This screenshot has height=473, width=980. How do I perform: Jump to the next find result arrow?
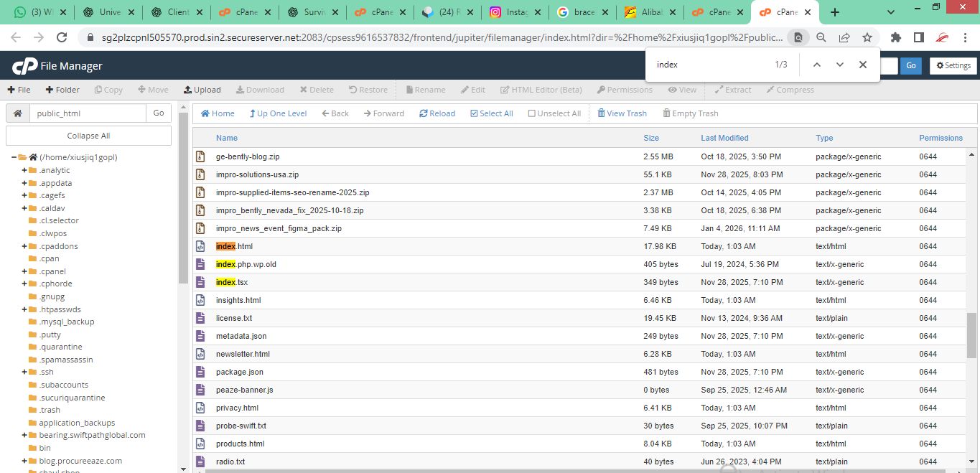pos(840,65)
